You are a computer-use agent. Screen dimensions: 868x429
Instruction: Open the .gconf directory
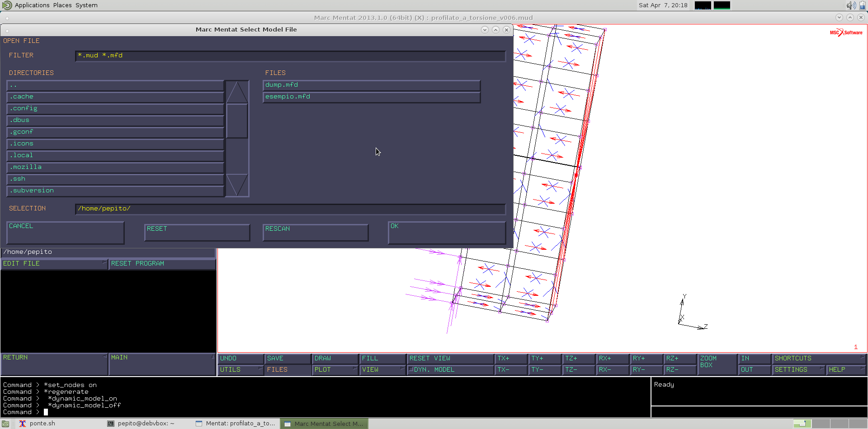click(115, 132)
